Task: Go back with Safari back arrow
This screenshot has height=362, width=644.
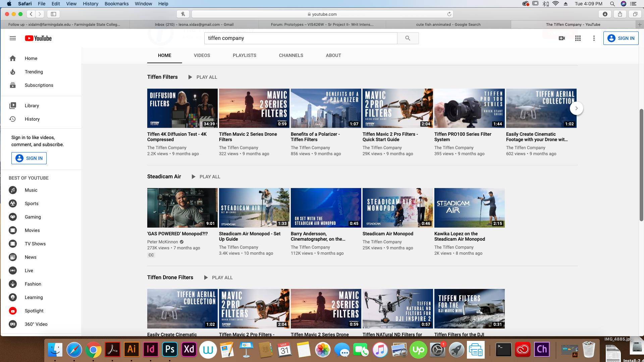Action: [31, 14]
